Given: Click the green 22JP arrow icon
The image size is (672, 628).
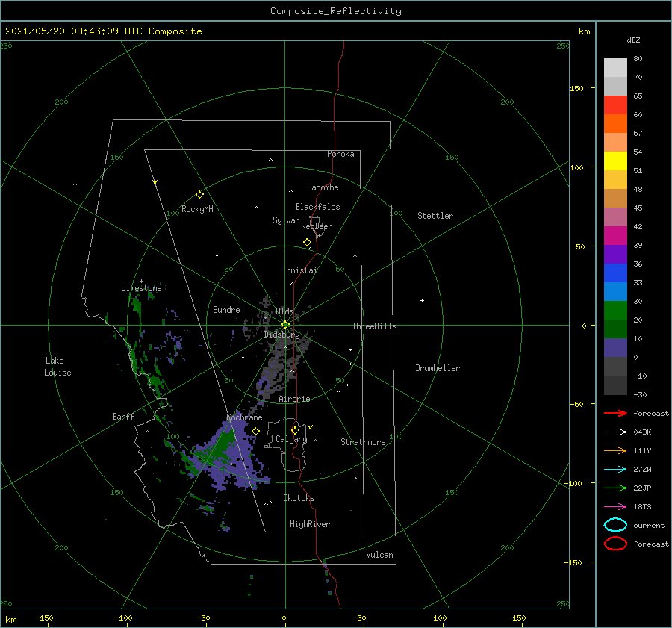Looking at the screenshot, I should [x=615, y=488].
